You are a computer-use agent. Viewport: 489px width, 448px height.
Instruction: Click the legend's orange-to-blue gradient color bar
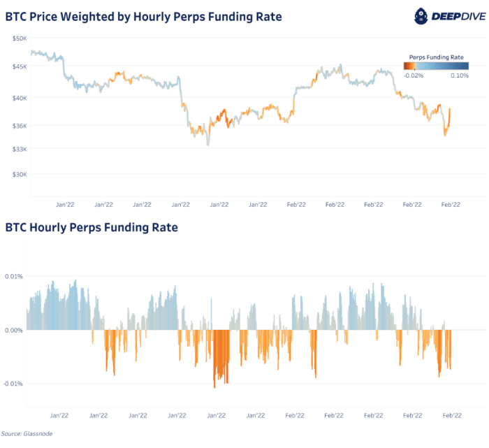point(435,66)
